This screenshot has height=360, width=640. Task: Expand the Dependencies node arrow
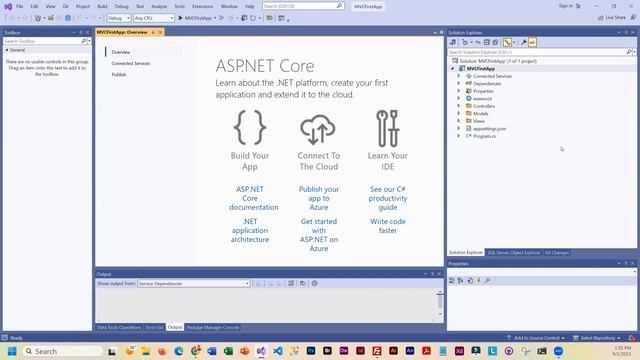coord(459,83)
